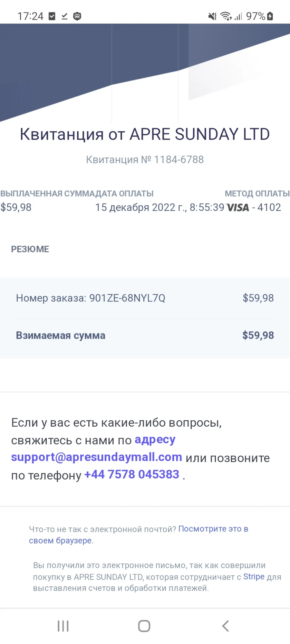The image size is (290, 644).
Task: Tap the download-complete notification icon
Action: pyautogui.click(x=64, y=16)
